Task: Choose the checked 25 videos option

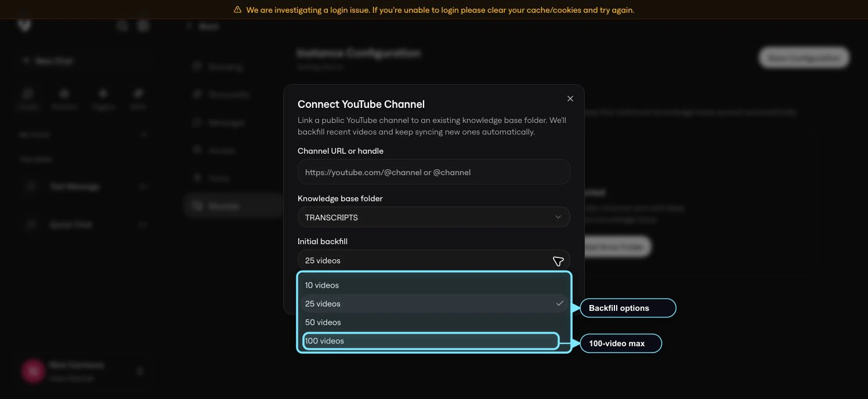Action: [433, 304]
